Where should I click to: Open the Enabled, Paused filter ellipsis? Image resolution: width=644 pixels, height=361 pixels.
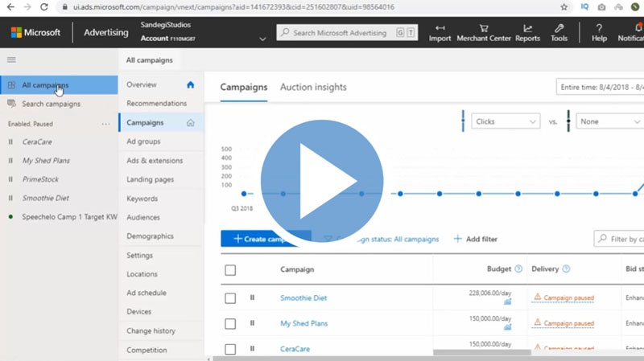[105, 124]
